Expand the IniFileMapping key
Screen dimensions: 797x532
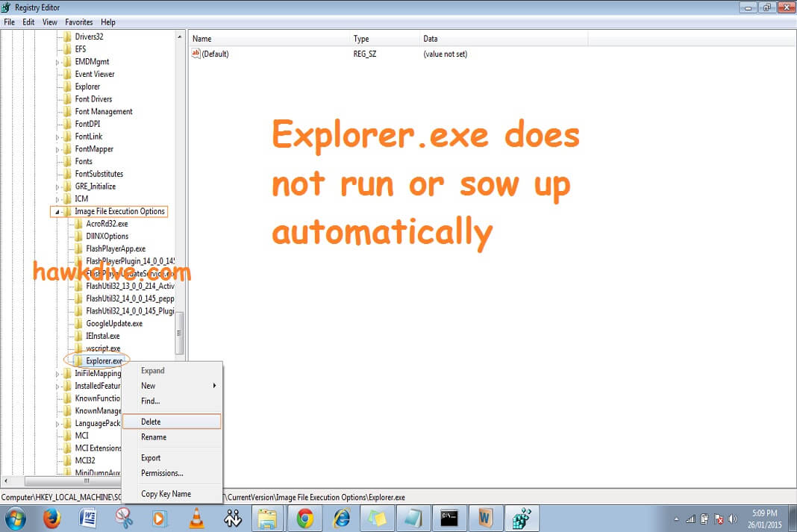[x=57, y=374]
